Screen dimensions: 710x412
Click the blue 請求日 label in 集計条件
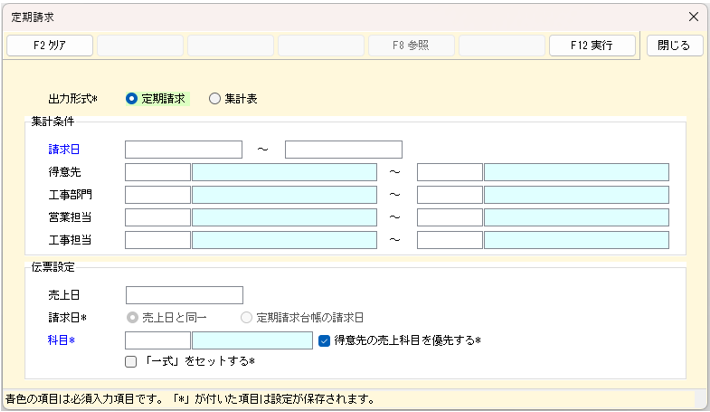pyautogui.click(x=64, y=149)
